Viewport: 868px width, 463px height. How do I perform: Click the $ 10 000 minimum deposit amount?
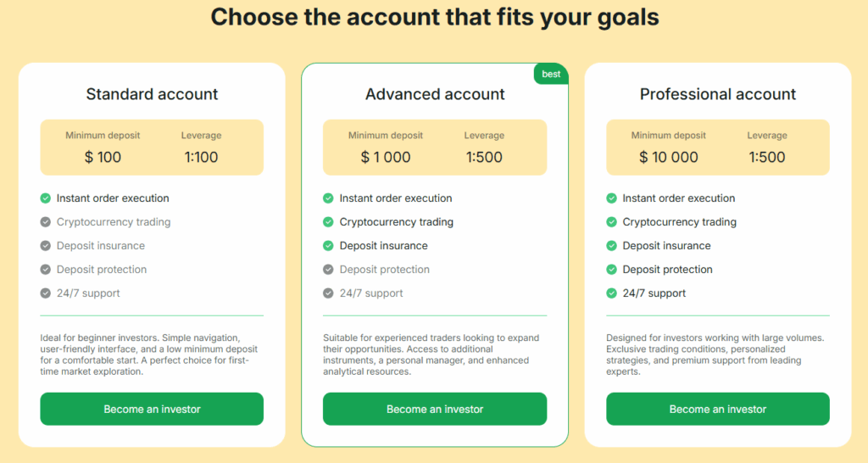tap(669, 157)
